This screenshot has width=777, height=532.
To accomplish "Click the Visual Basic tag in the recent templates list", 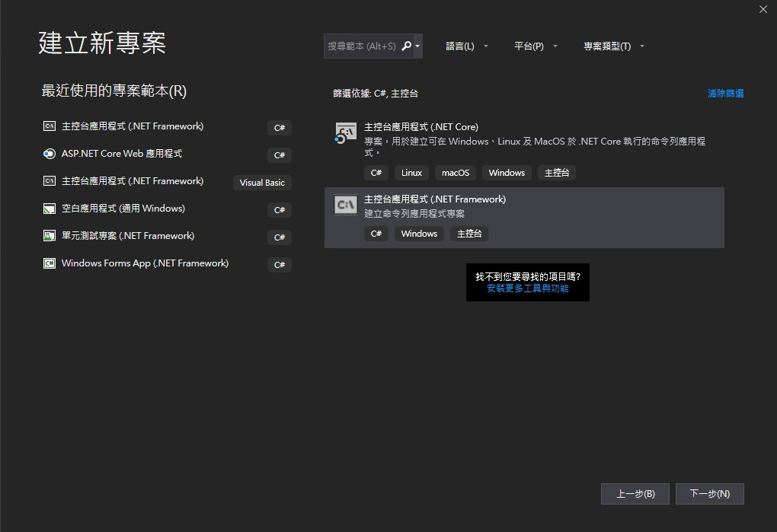I will pos(262,183).
